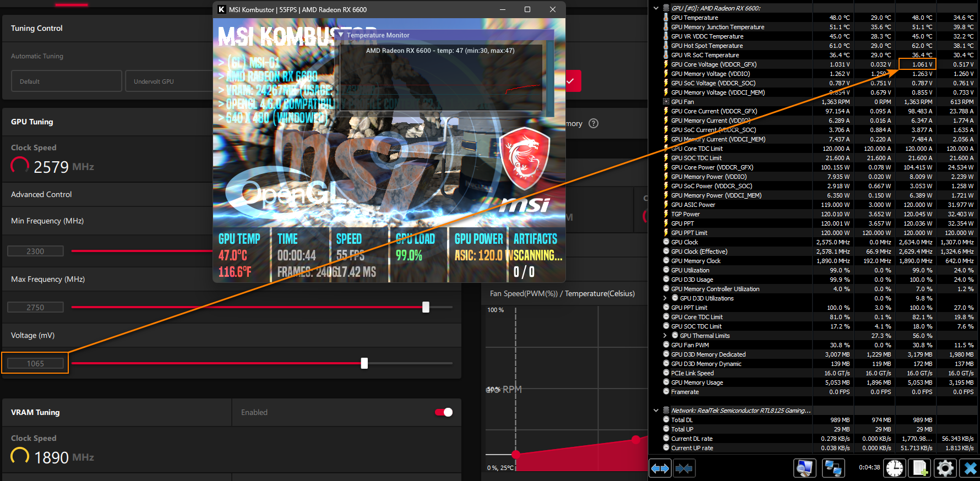Click the Voltage 1065 input field
This screenshot has height=481, width=980.
click(35, 363)
